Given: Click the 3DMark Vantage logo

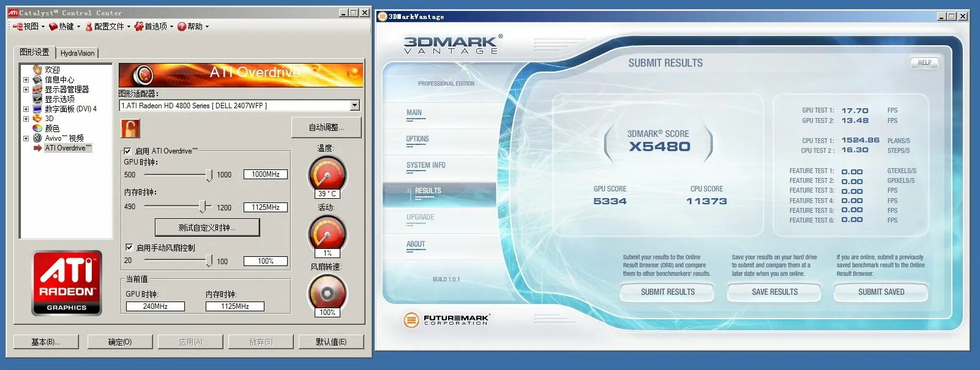Looking at the screenshot, I should point(452,45).
